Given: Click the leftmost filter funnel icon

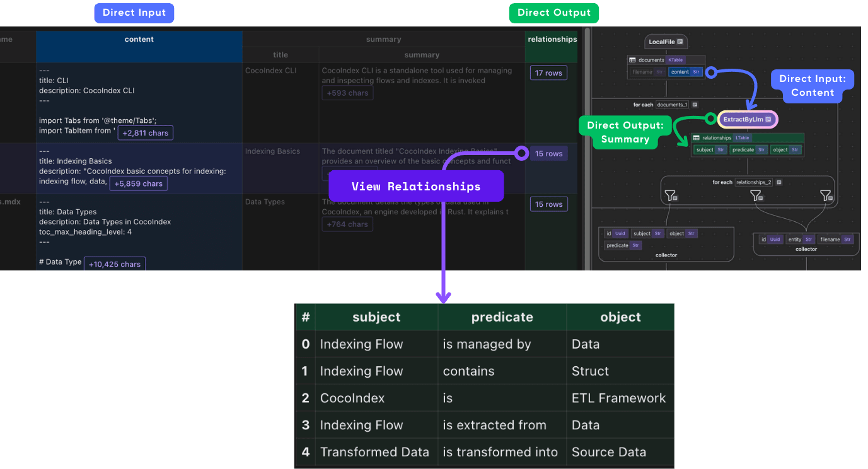Looking at the screenshot, I should tap(671, 196).
